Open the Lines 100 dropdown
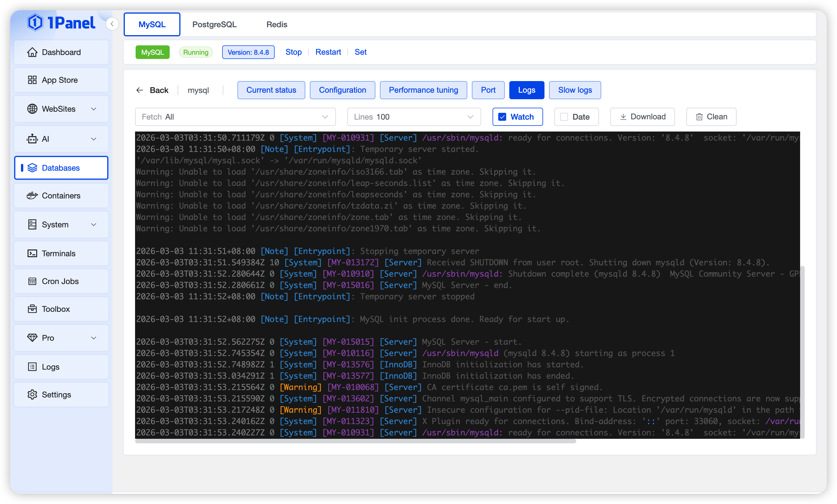Screen dimensions: 837x504 414,117
